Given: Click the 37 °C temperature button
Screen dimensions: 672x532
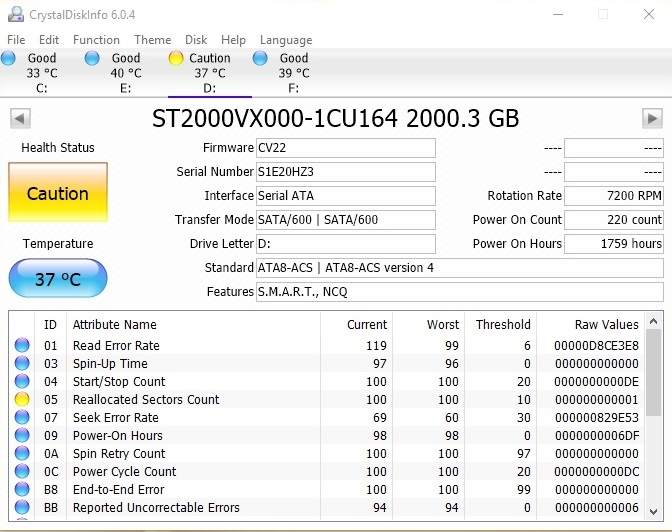Looking at the screenshot, I should [x=58, y=279].
